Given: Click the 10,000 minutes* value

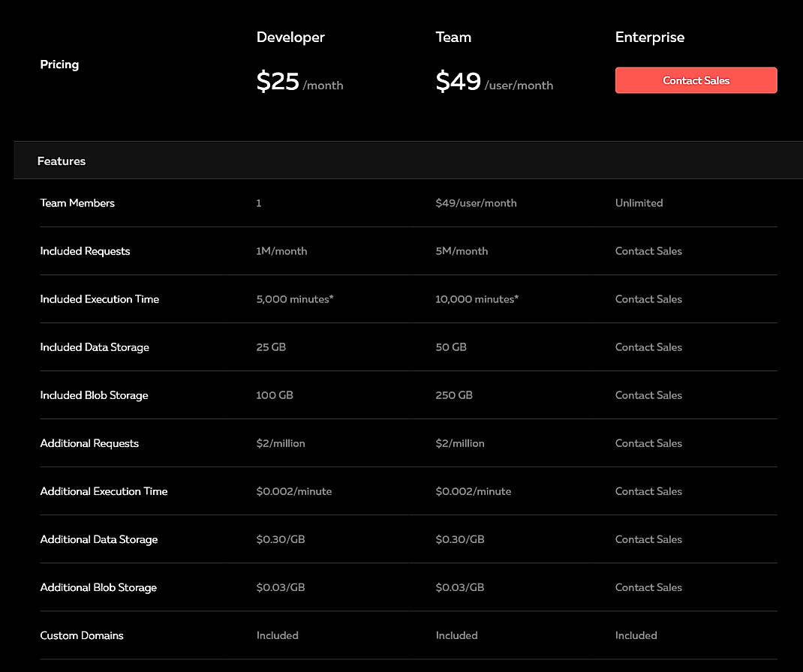Looking at the screenshot, I should click(477, 299).
